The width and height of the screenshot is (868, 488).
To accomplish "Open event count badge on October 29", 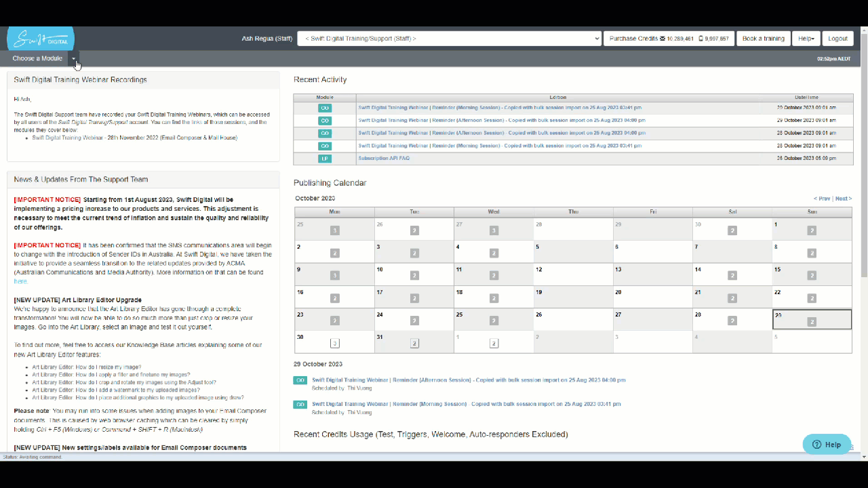I will point(812,322).
